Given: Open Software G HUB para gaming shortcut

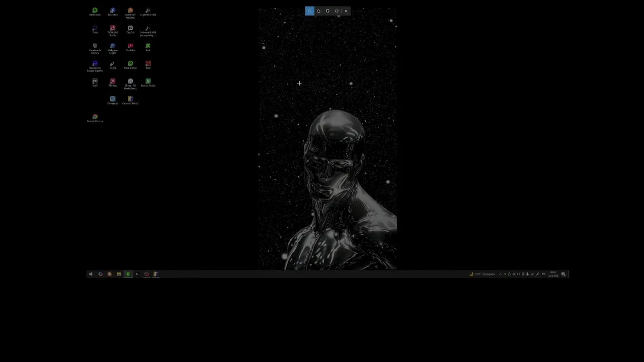Looking at the screenshot, I should 148,31.
